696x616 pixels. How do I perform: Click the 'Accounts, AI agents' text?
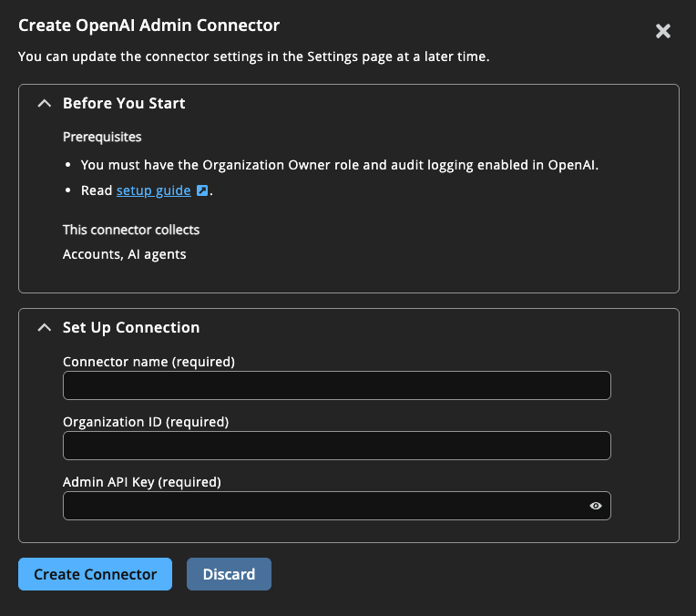[x=124, y=254]
